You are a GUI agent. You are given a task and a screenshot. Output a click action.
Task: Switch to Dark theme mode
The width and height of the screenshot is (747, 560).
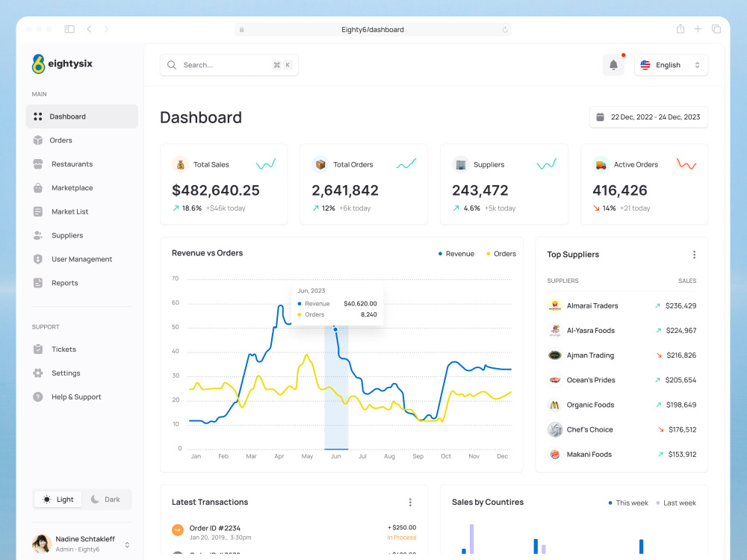coord(106,499)
